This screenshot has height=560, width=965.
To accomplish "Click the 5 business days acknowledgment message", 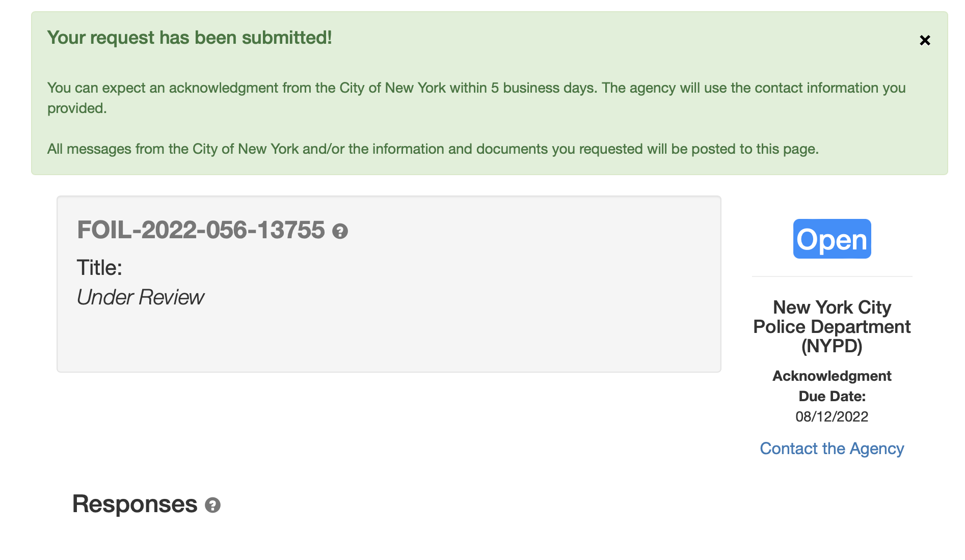I will click(476, 88).
